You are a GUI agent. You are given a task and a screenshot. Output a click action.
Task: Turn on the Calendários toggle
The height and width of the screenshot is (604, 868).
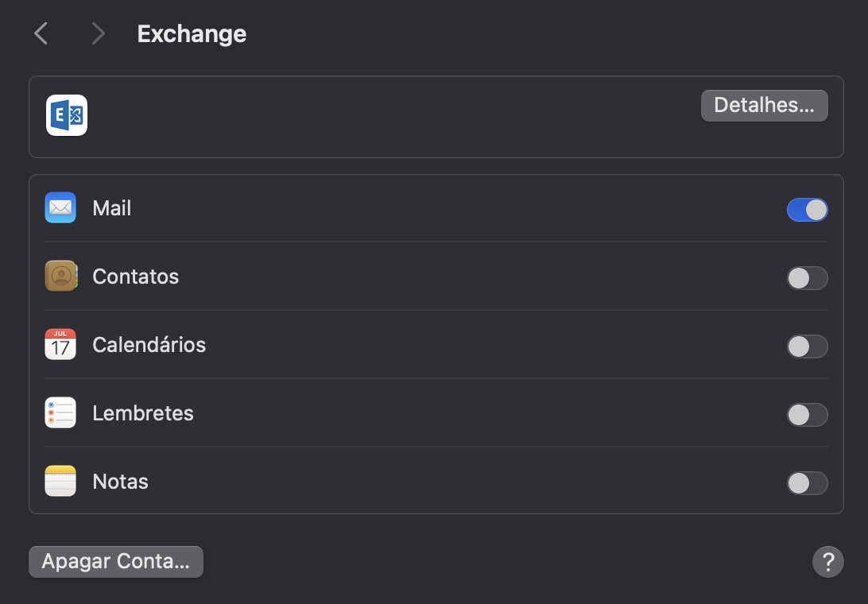pyautogui.click(x=807, y=347)
